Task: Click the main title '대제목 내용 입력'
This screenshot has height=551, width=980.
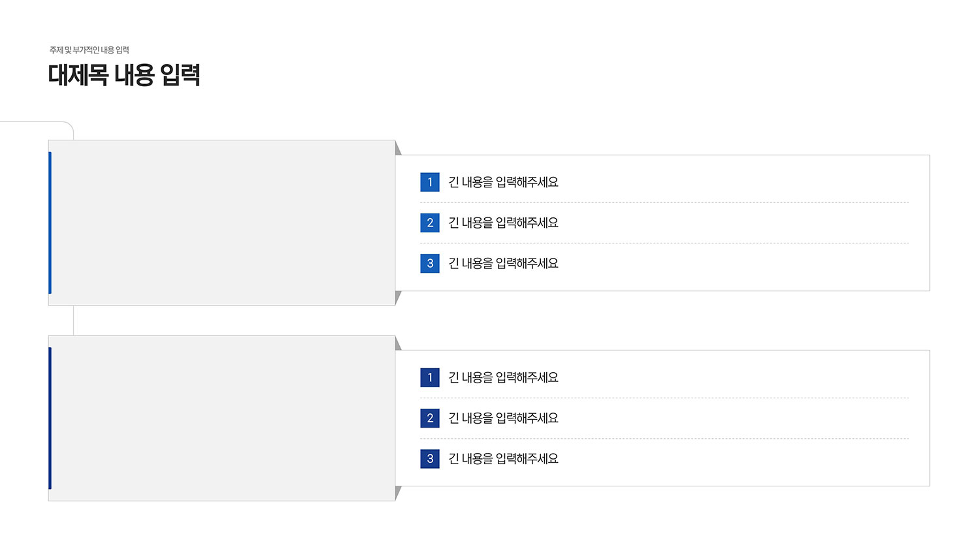Action: [x=124, y=75]
